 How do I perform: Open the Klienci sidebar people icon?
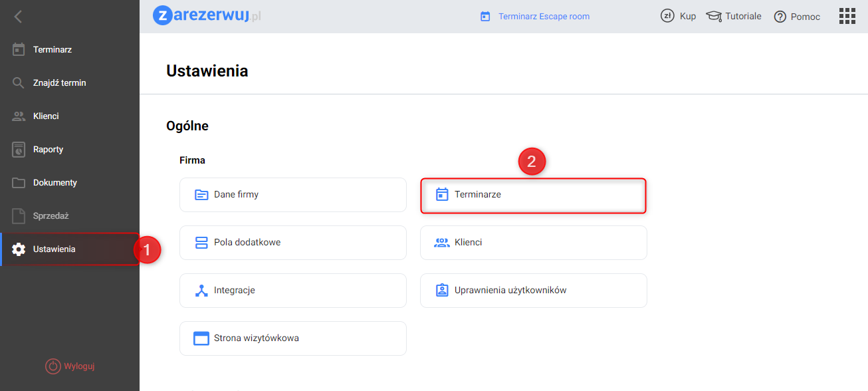[19, 116]
